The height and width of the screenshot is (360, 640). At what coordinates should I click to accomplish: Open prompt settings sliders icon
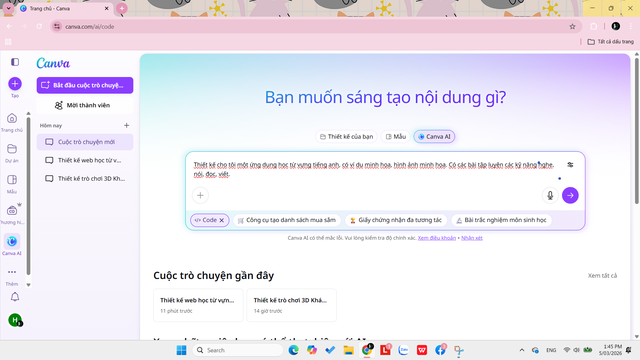click(x=570, y=165)
